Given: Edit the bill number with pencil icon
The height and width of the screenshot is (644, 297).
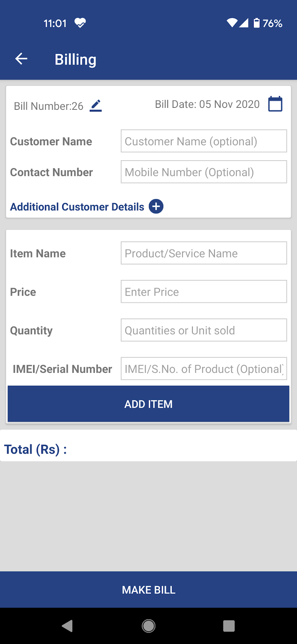Looking at the screenshot, I should (x=96, y=105).
